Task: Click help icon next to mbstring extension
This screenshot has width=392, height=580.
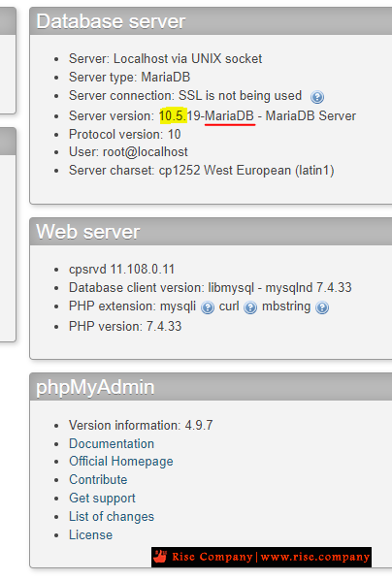Action: (x=322, y=307)
